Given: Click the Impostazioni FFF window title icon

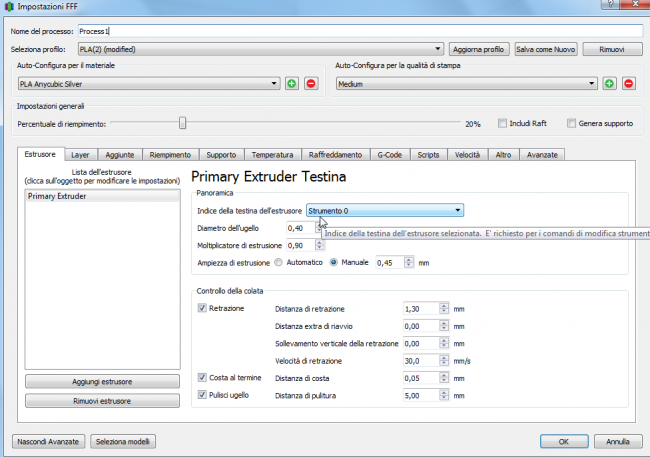Looking at the screenshot, I should [10, 7].
